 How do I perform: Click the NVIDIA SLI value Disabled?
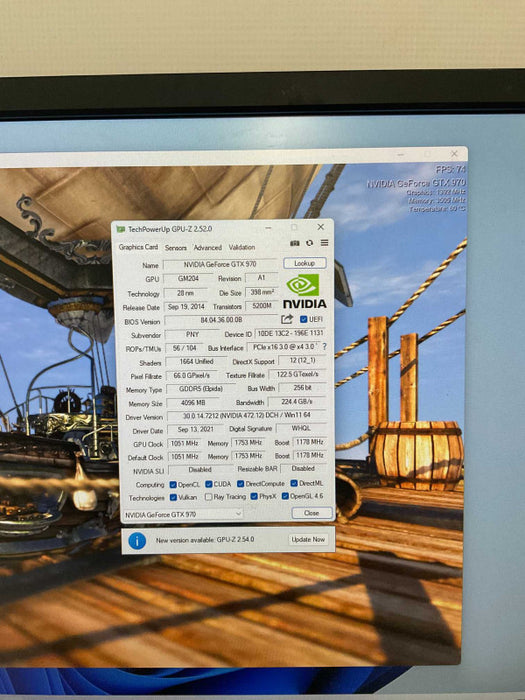coord(200,470)
